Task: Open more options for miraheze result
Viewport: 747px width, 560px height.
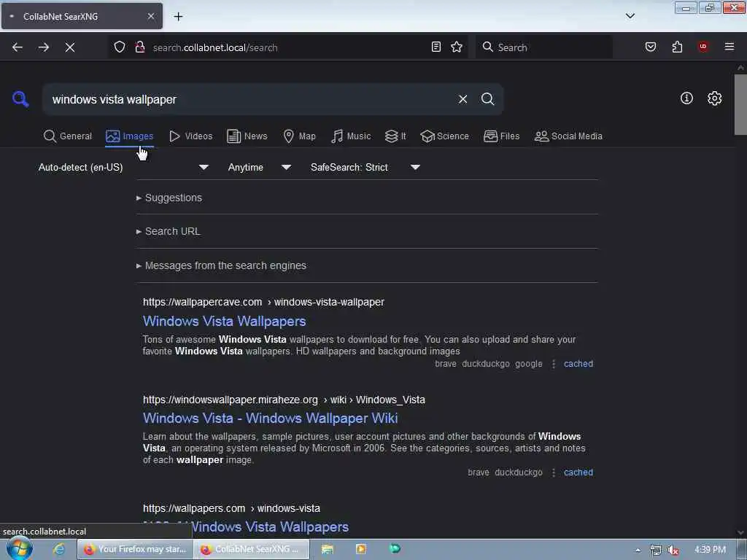Action: coord(553,472)
